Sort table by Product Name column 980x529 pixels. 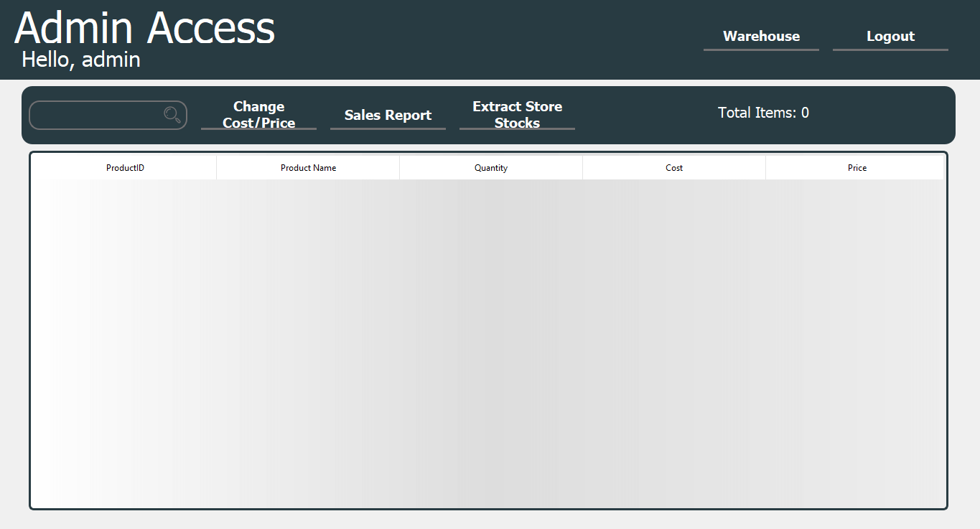(x=308, y=168)
